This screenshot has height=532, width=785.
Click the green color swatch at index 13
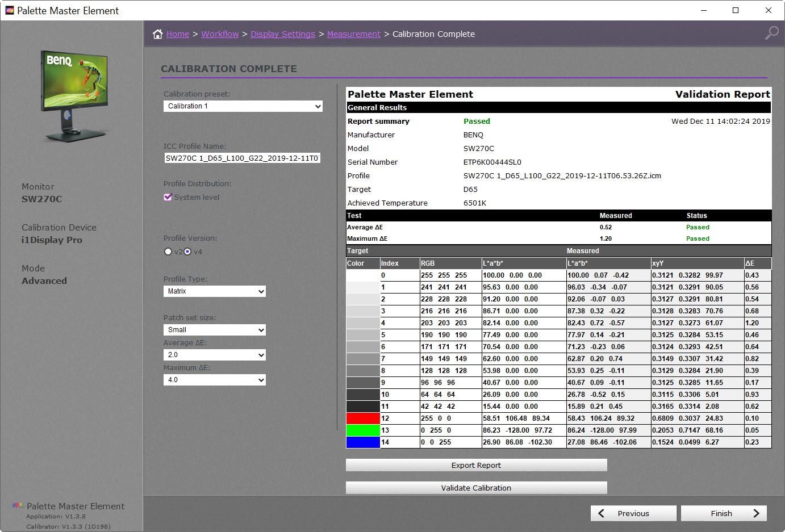[x=363, y=430]
